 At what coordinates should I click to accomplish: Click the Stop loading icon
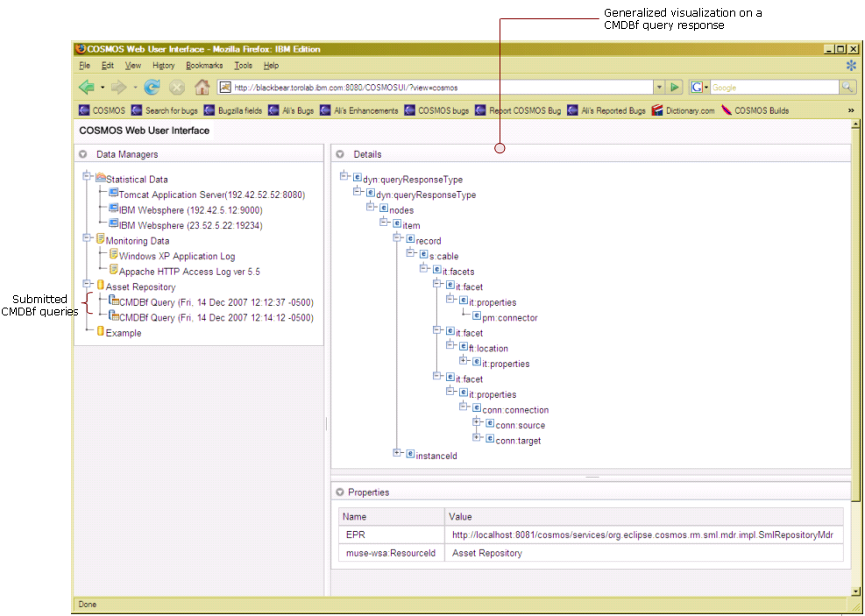176,87
